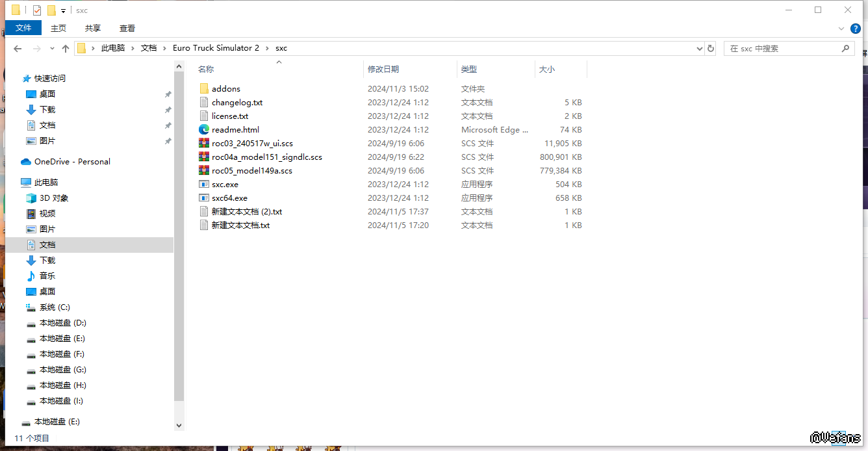868x451 pixels.
Task: Select 新建文本文档 (2).txt file icon
Action: pyautogui.click(x=204, y=211)
